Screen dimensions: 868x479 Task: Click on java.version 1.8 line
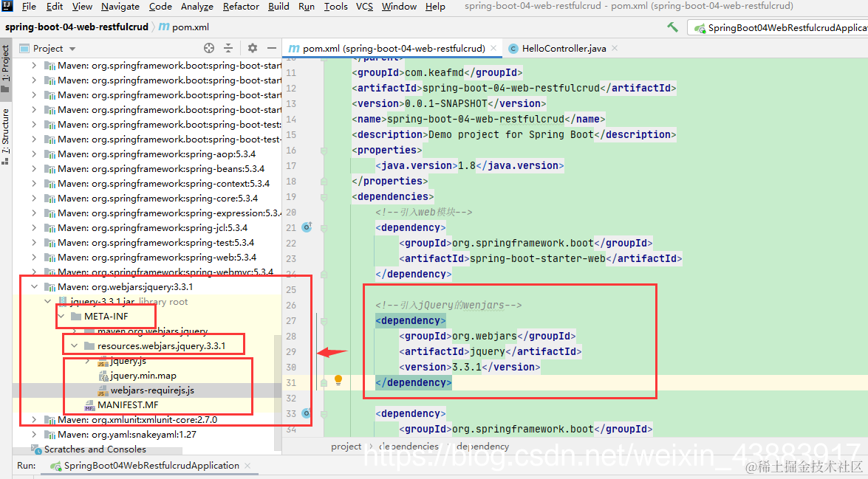pos(469,165)
